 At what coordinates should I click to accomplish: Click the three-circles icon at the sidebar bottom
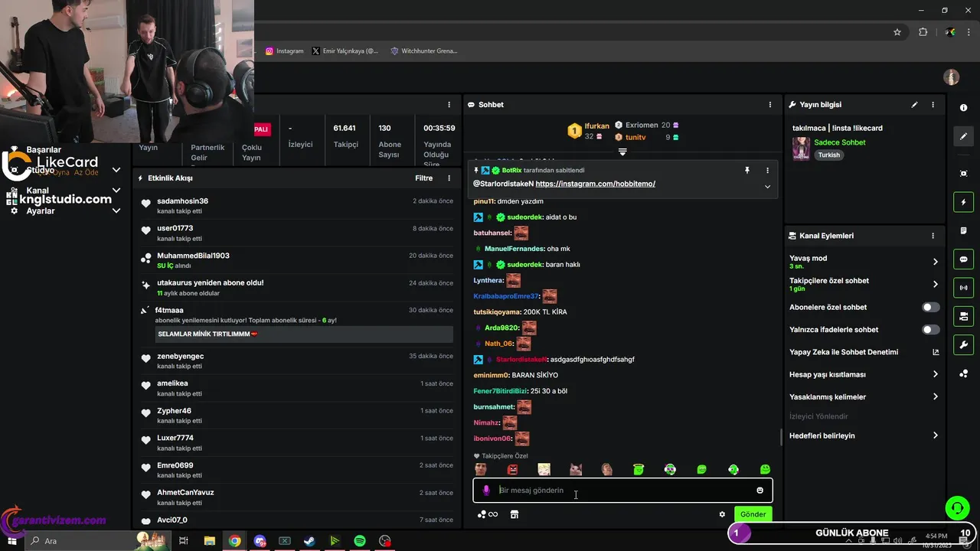tap(963, 373)
